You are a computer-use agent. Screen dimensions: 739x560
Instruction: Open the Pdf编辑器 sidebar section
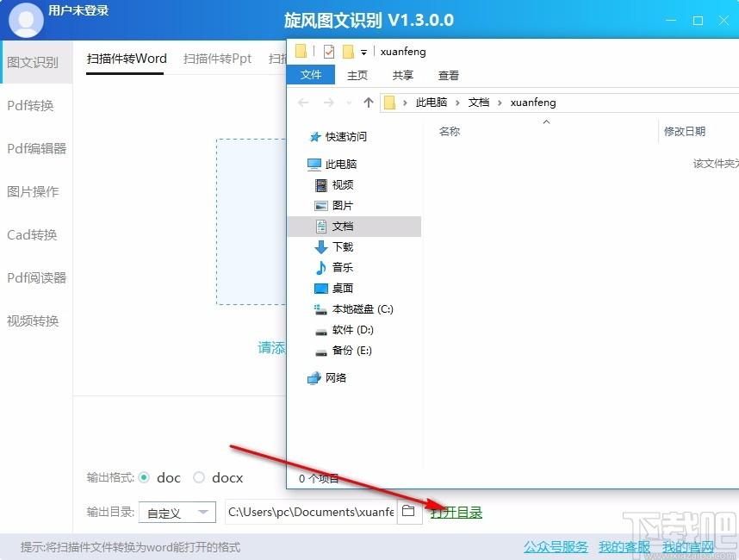tap(36, 148)
